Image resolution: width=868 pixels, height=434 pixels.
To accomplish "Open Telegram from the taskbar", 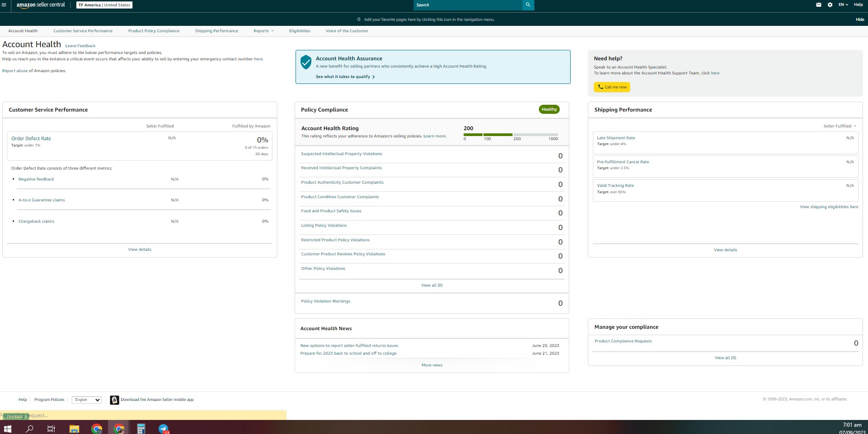I will coord(163,429).
